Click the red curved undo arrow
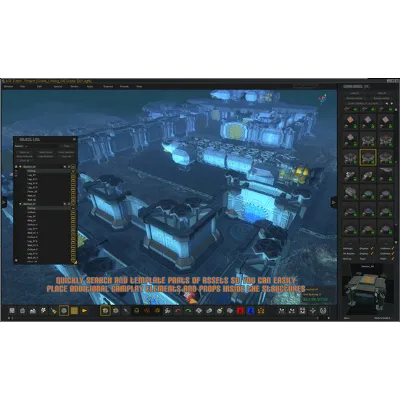The image size is (400, 400). point(178,311)
